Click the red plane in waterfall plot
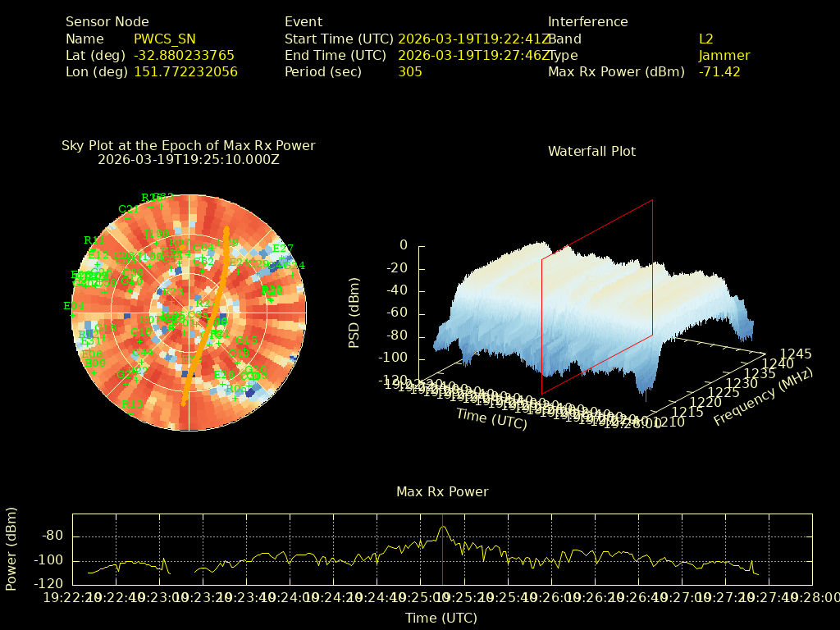 click(597, 295)
